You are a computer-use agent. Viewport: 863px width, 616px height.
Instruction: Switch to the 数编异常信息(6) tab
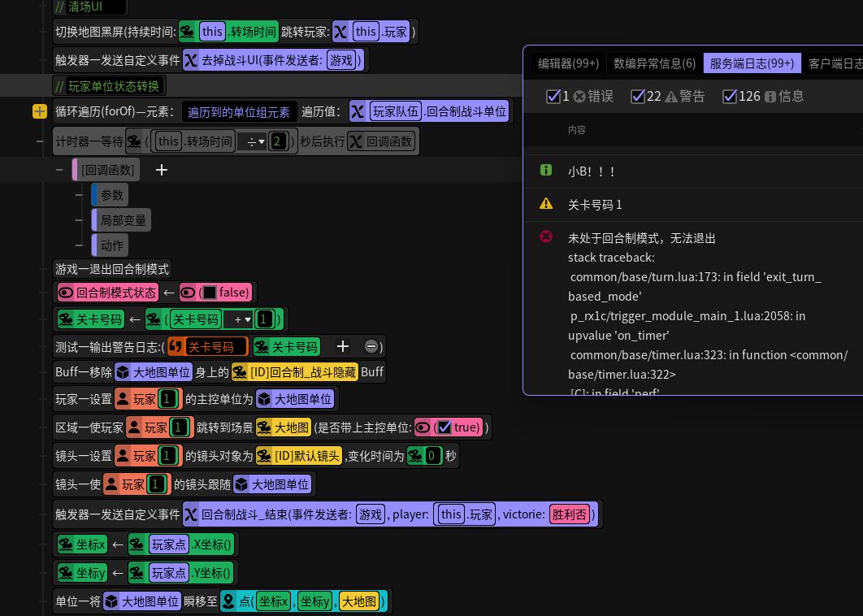tap(654, 63)
